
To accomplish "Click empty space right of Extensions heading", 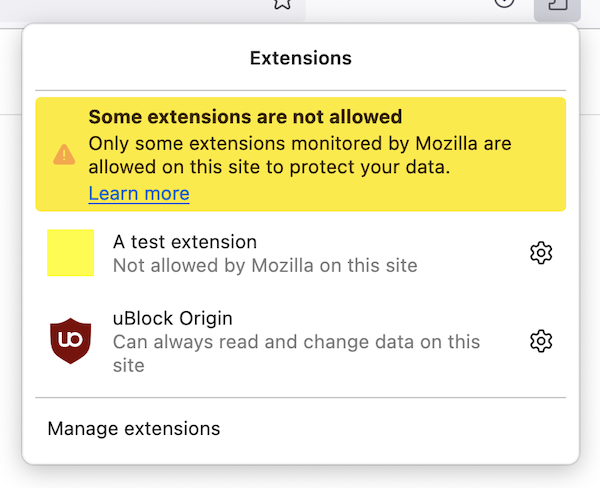I will coord(470,58).
